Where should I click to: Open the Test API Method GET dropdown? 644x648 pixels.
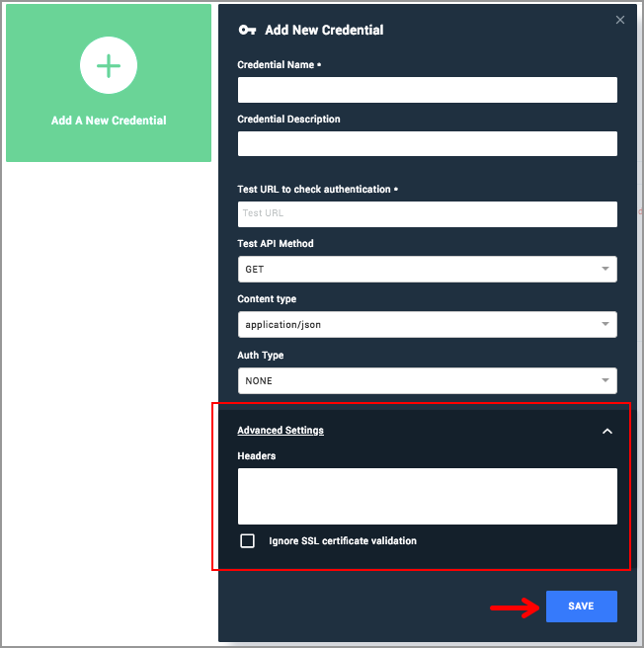pos(428,269)
